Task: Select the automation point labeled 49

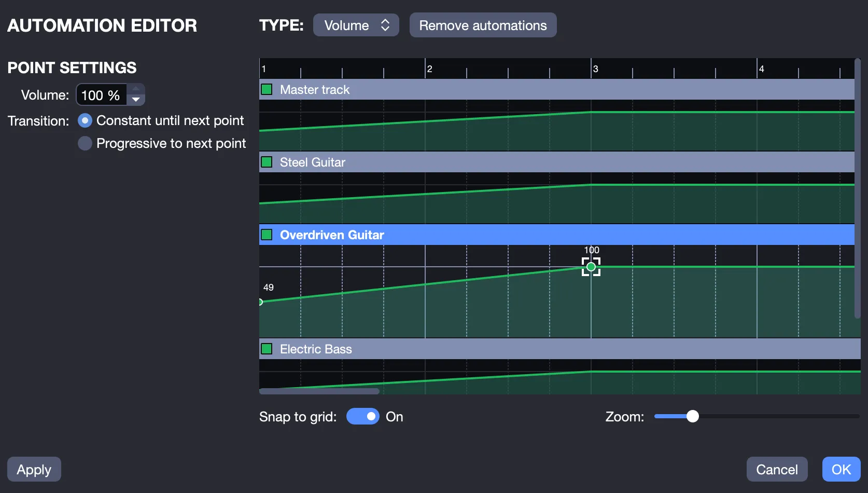Action: [260, 302]
